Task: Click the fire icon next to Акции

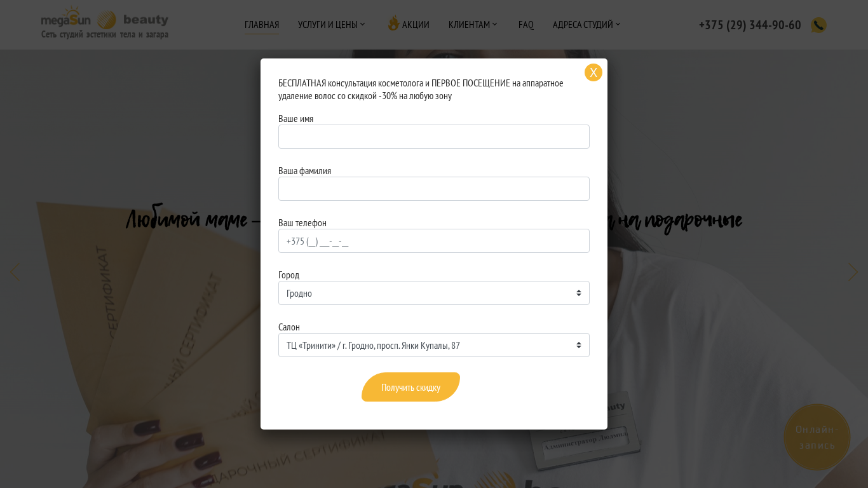Action: click(x=393, y=24)
